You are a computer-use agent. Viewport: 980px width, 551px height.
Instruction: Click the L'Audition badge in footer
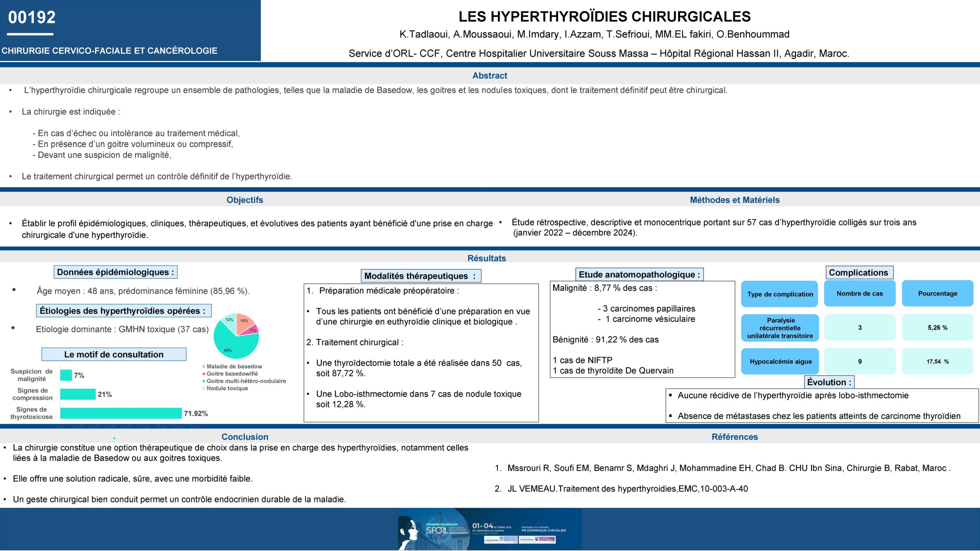(x=500, y=540)
